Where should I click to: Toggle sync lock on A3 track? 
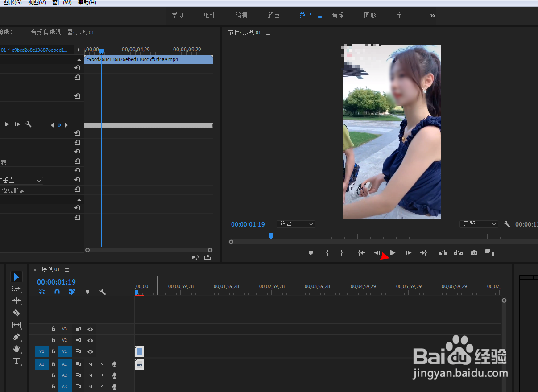coord(78,387)
